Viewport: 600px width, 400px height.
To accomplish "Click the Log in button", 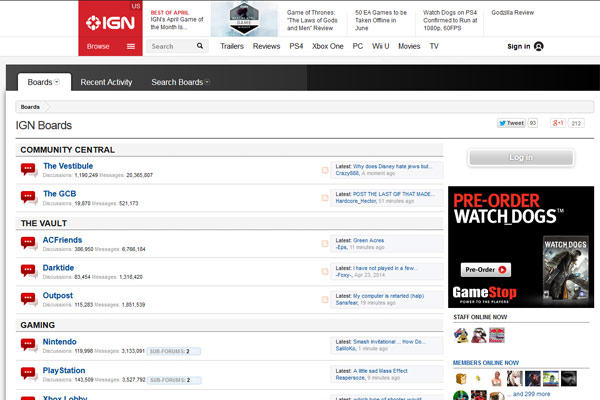I will click(521, 157).
